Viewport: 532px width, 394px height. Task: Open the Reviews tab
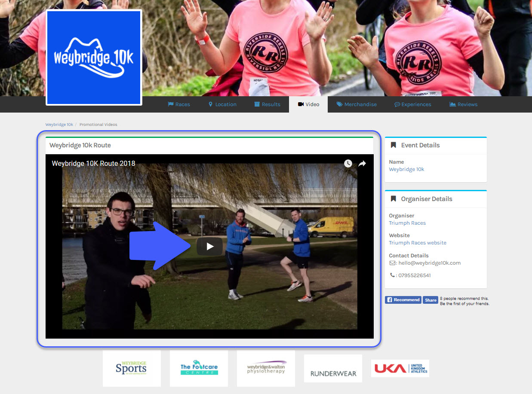463,104
